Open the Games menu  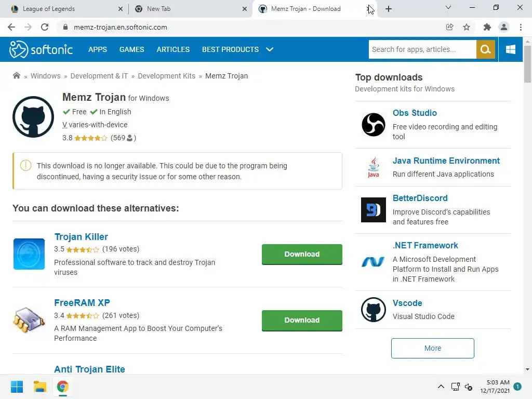click(131, 49)
